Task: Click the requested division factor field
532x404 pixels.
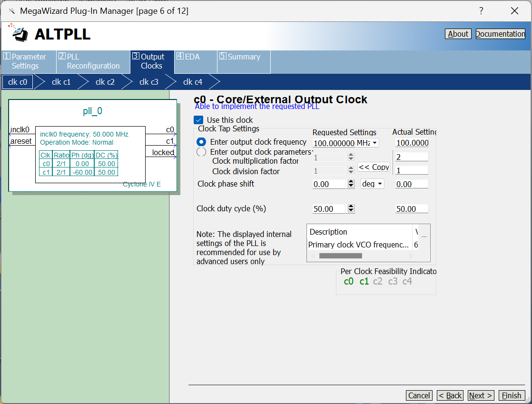Action: [x=329, y=171]
